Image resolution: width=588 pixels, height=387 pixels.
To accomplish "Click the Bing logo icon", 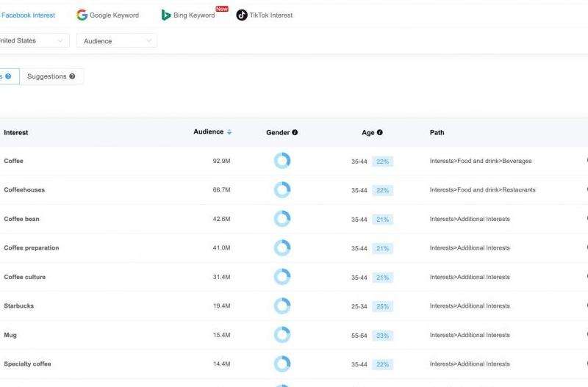I will [x=166, y=15].
